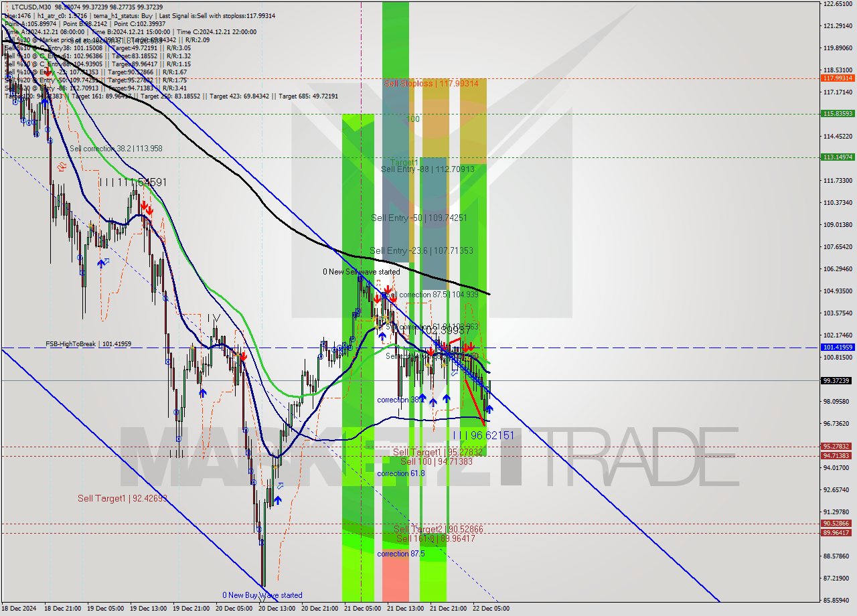Click the red 95.27832 price tag
Viewport: 857px width, 616px height.
pyautogui.click(x=837, y=447)
